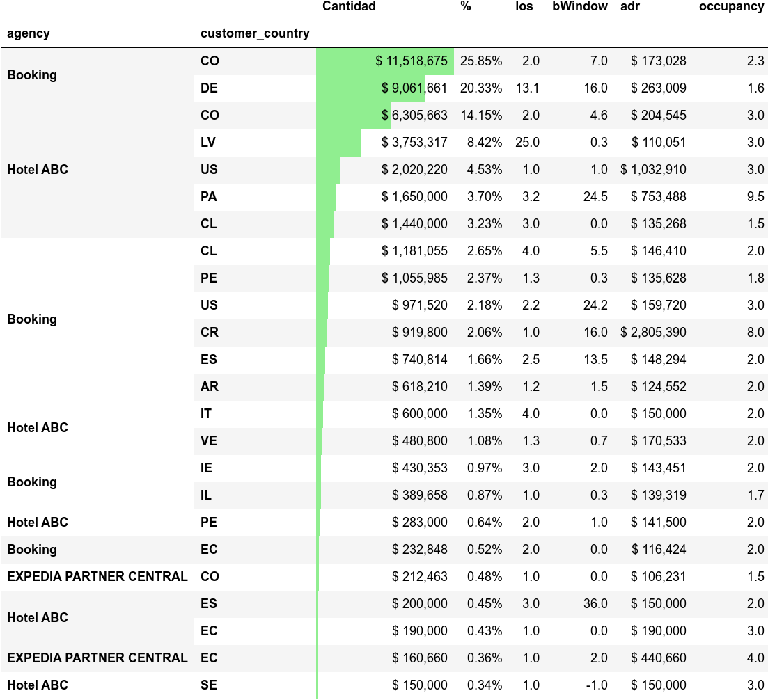Select the $ 1,032,910 adr cell
Viewport: 768px width, 700px height.
[653, 170]
